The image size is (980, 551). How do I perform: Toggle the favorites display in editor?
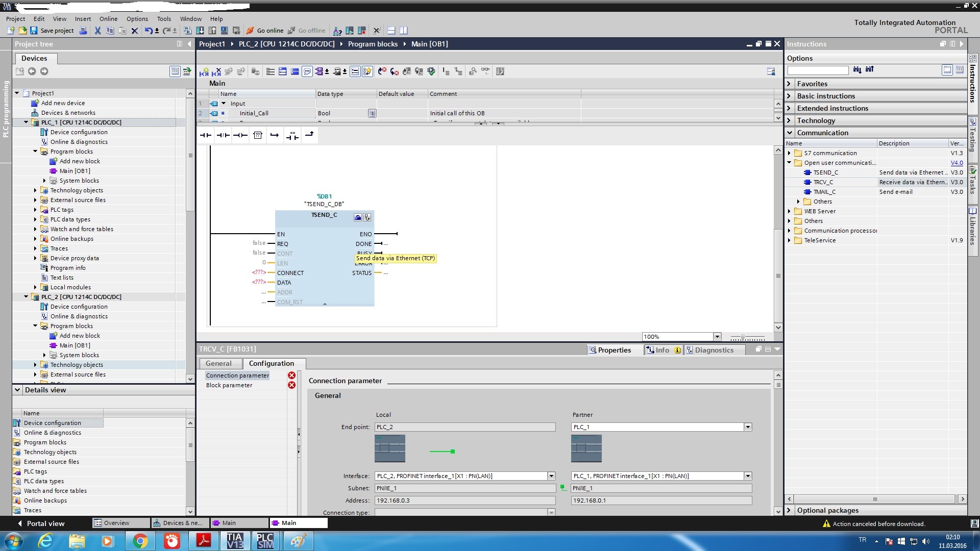(x=367, y=71)
